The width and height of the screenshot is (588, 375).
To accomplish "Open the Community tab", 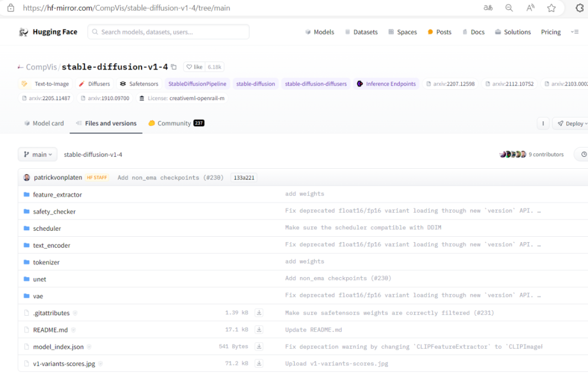I will [x=176, y=124].
